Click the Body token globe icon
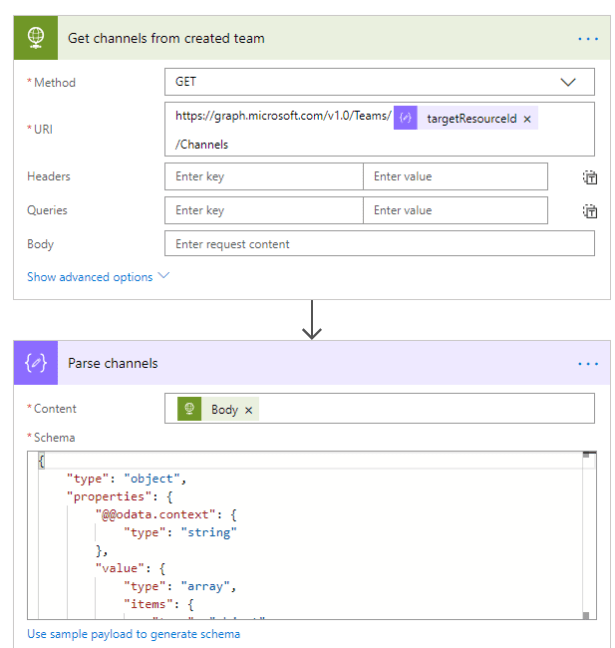 click(189, 410)
